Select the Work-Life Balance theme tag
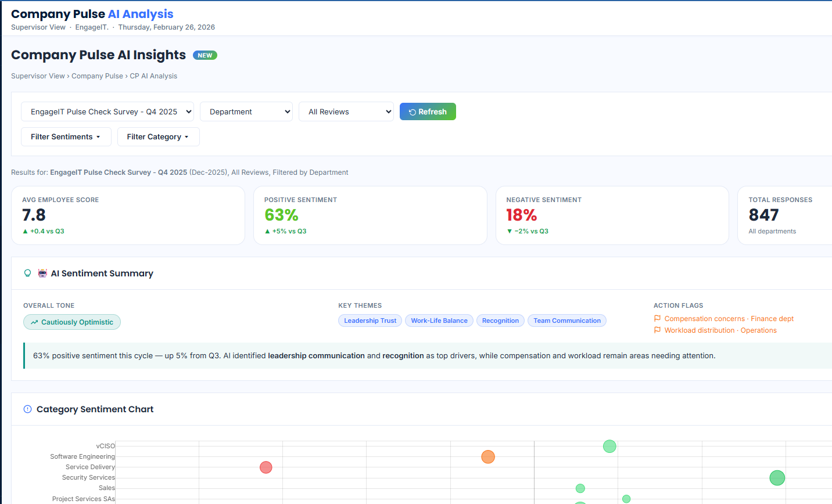The height and width of the screenshot is (504, 832). pos(439,321)
